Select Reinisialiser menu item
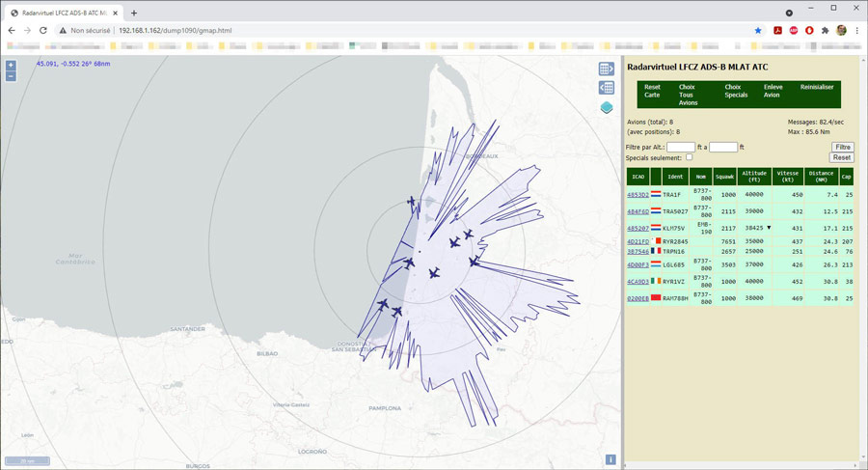The width and height of the screenshot is (868, 470). (817, 87)
